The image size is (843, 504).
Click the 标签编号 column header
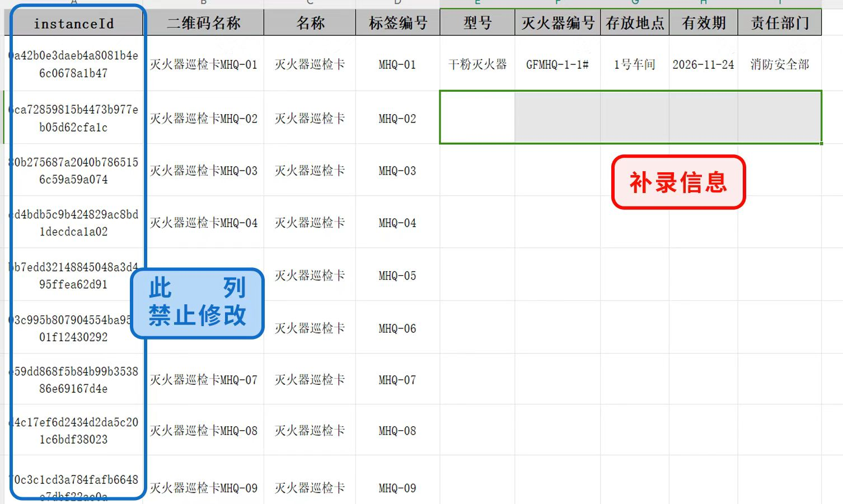pyautogui.click(x=397, y=22)
